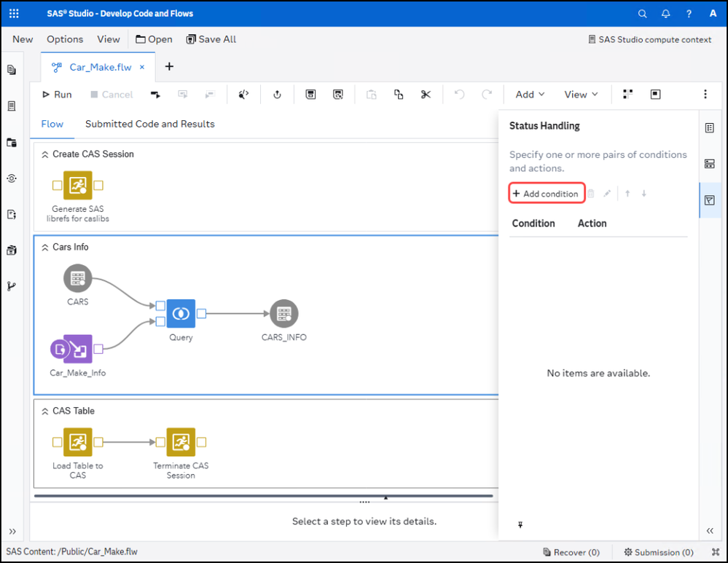Click the save flow icon
The image size is (728, 563).
[310, 95]
